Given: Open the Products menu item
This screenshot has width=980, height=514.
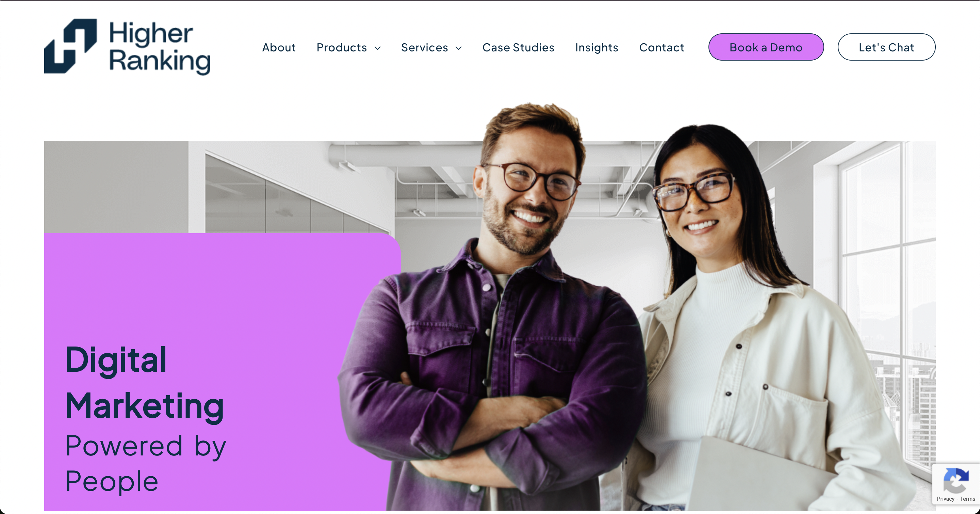Looking at the screenshot, I should click(342, 48).
